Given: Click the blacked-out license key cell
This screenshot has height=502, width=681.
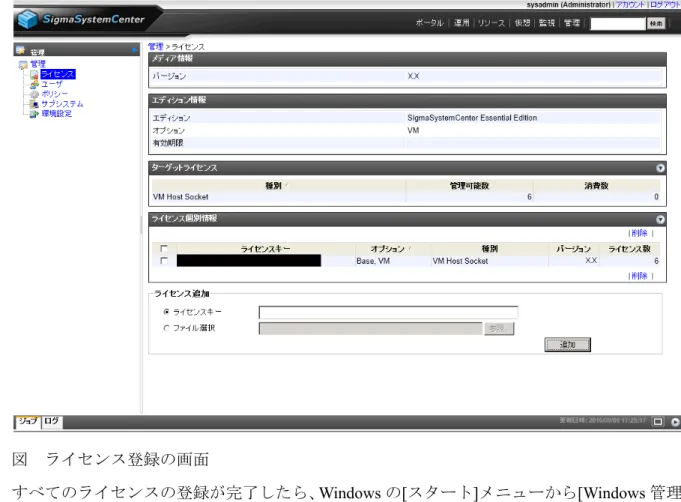Looking at the screenshot, I should pos(249,261).
